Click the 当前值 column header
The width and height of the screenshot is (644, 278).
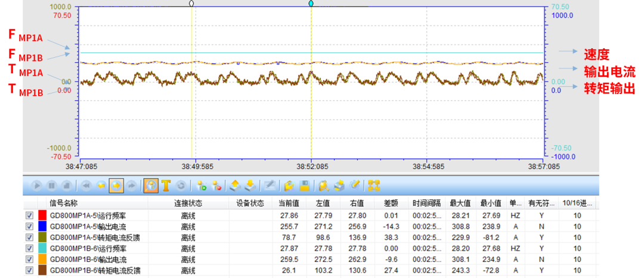[289, 204]
